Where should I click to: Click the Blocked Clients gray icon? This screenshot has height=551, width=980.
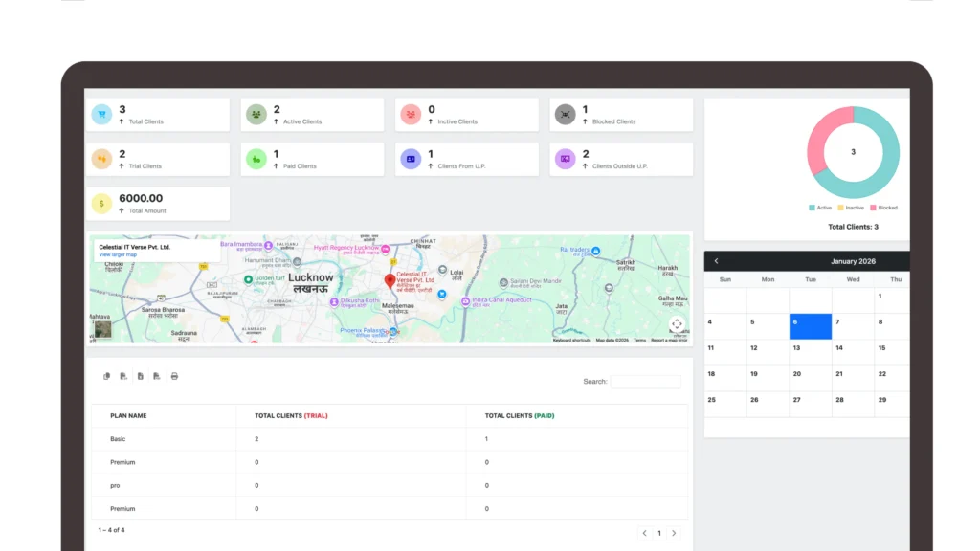pyautogui.click(x=565, y=115)
